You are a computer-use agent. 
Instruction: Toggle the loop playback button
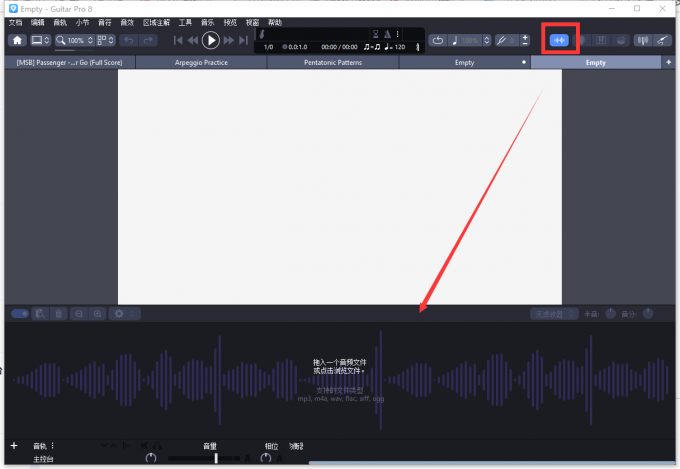pos(438,40)
